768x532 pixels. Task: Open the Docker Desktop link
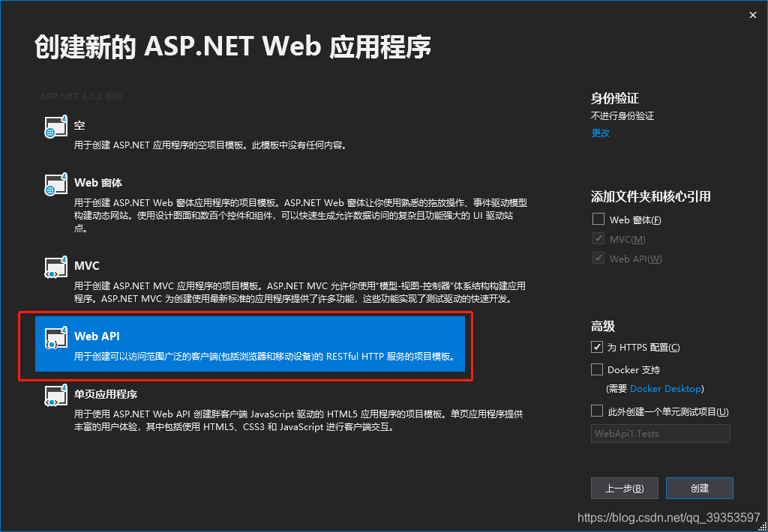pyautogui.click(x=665, y=389)
